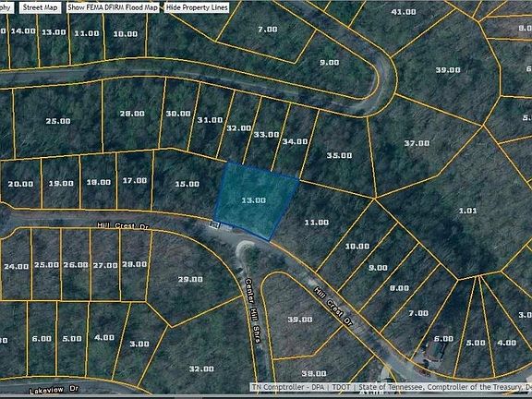Select parcel 39.00 by the cul-de-sac

coord(448,70)
